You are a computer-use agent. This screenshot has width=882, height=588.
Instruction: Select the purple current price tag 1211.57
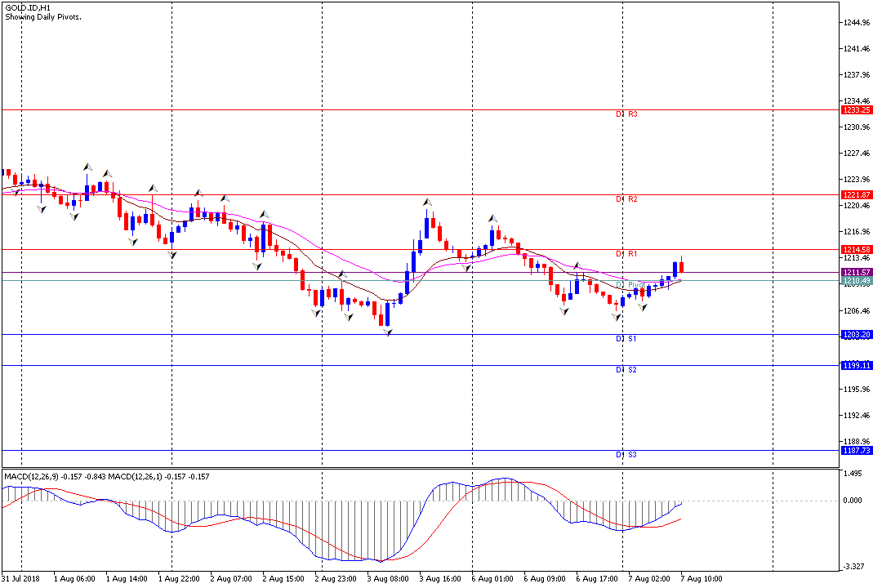click(857, 272)
